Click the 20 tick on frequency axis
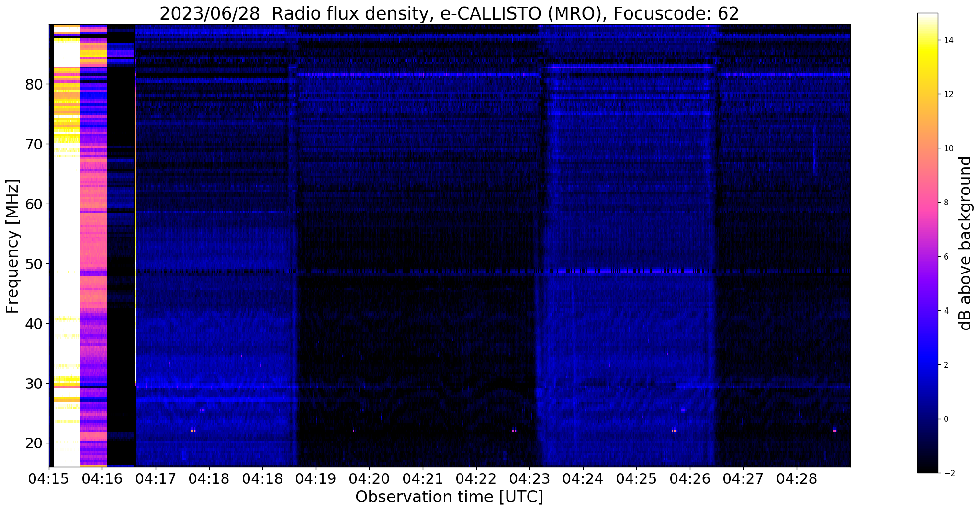The image size is (980, 511). pos(34,443)
